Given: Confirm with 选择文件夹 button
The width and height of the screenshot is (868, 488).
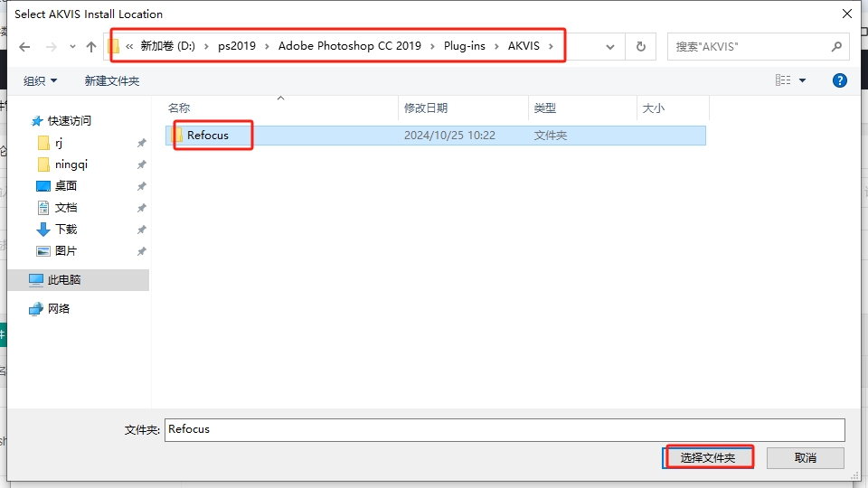Looking at the screenshot, I should (x=708, y=457).
